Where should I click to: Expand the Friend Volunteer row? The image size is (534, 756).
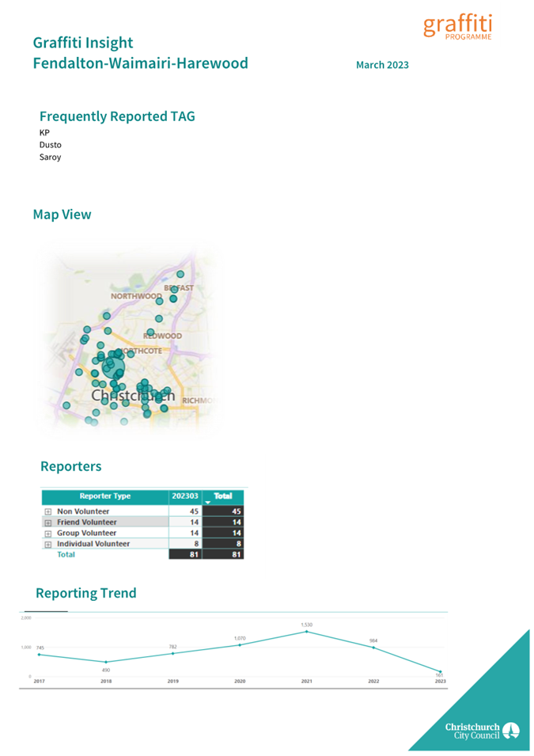coord(47,522)
